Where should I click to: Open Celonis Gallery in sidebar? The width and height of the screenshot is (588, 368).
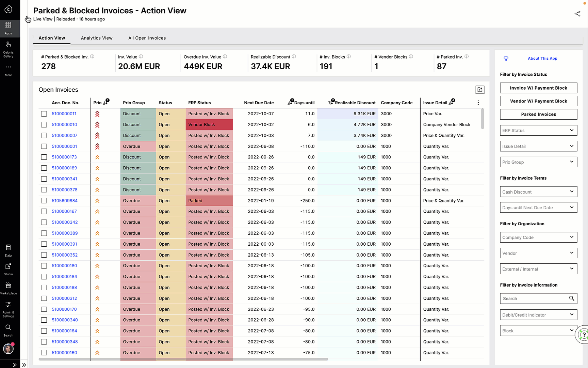8,49
